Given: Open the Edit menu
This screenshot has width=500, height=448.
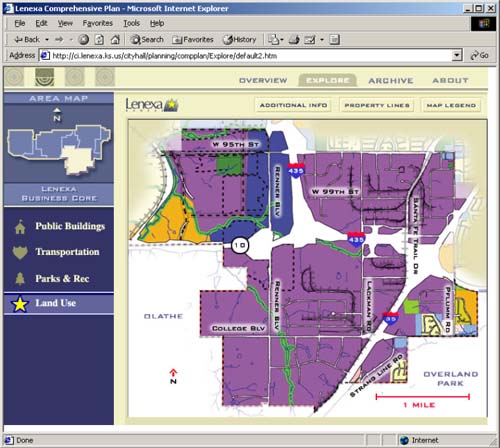Looking at the screenshot, I should (x=41, y=23).
